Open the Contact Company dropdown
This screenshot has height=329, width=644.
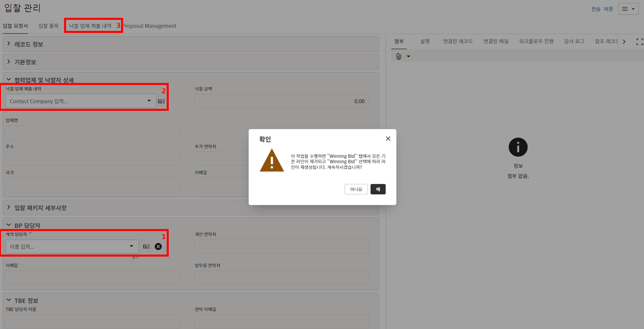coord(149,101)
